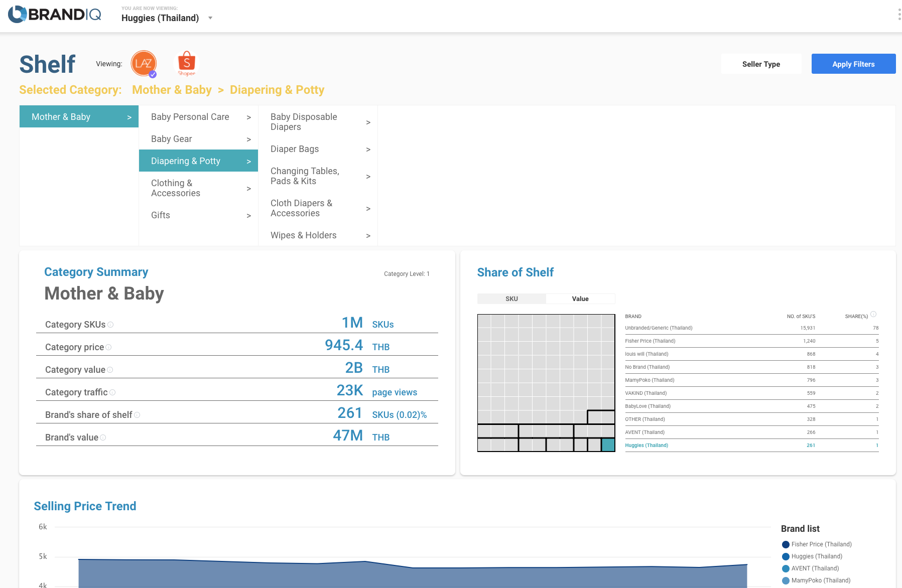Click info icon next to Category SKUs
Screen dimensions: 902x588
click(x=110, y=325)
